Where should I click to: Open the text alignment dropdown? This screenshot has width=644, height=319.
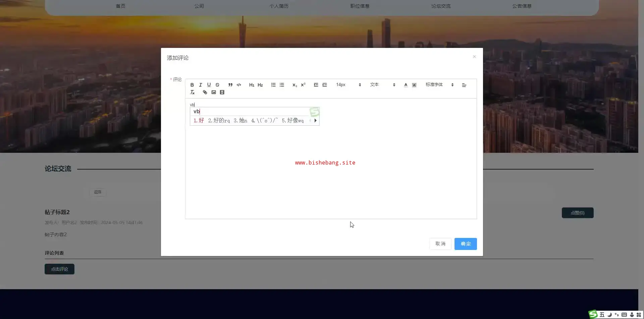[464, 85]
